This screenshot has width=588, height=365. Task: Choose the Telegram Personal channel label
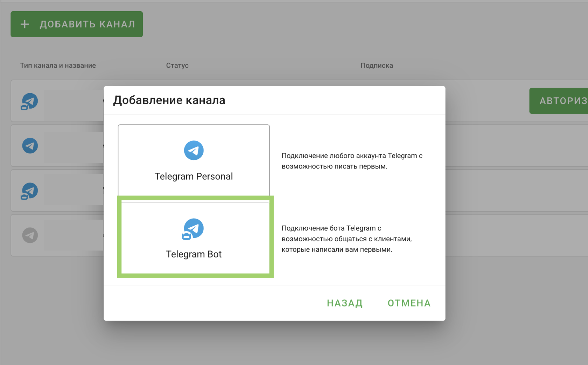point(194,176)
